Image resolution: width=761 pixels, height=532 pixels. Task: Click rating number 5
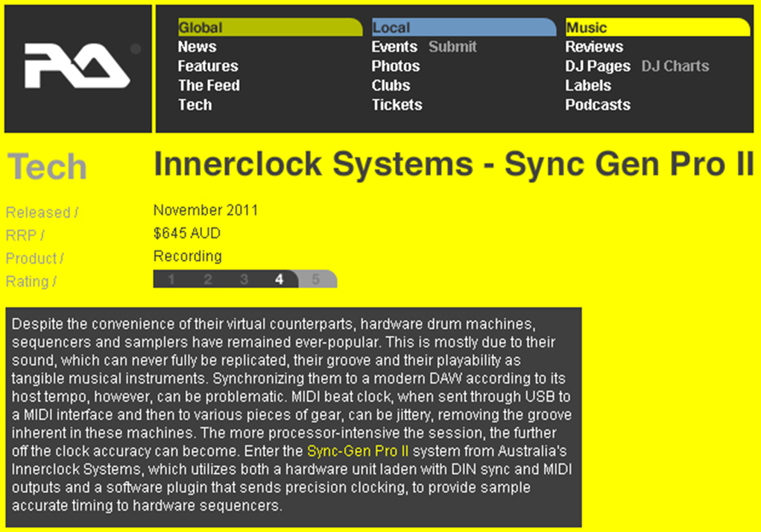pyautogui.click(x=315, y=279)
